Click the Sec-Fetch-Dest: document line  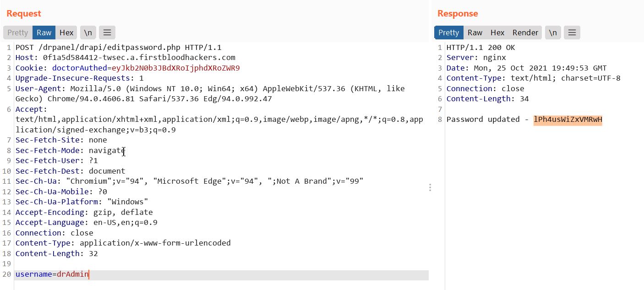coord(71,171)
